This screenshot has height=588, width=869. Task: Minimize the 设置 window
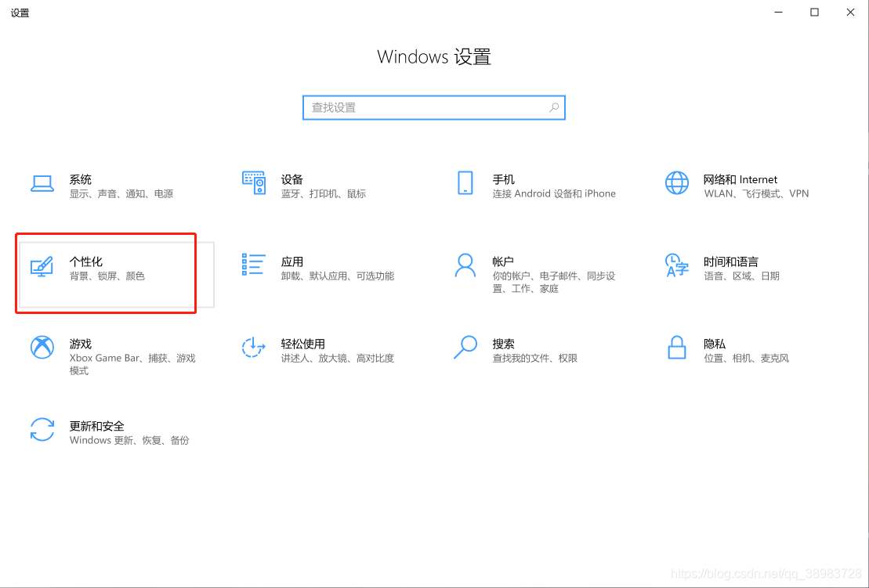778,13
